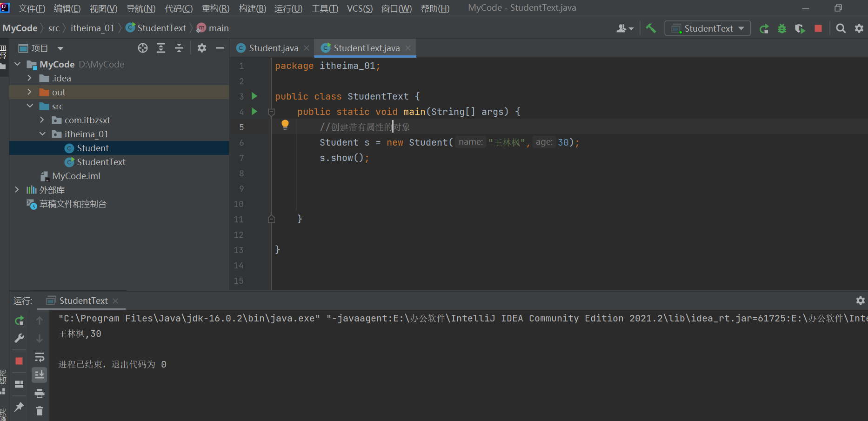868x421 pixels.
Task: Toggle soft-wrap in run console
Action: click(40, 357)
